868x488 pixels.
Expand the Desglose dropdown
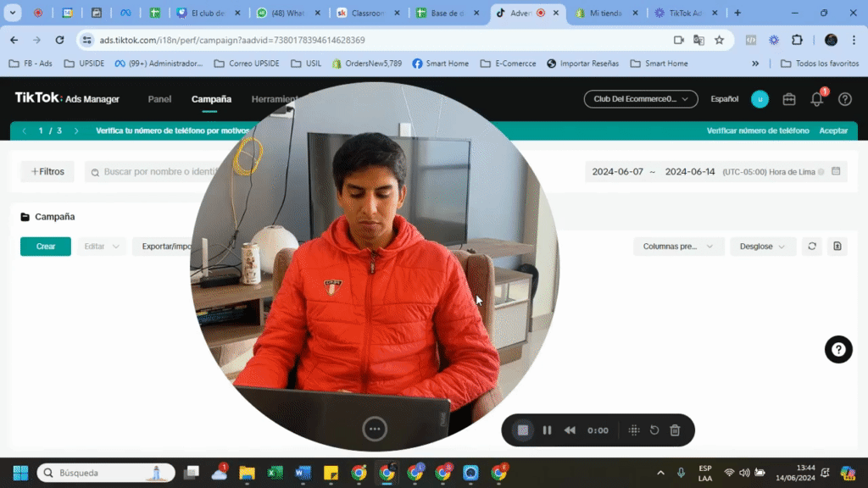coord(760,246)
